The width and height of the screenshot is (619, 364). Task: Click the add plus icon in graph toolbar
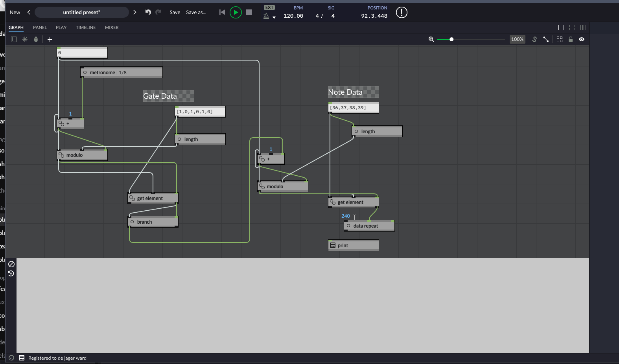[x=50, y=39]
